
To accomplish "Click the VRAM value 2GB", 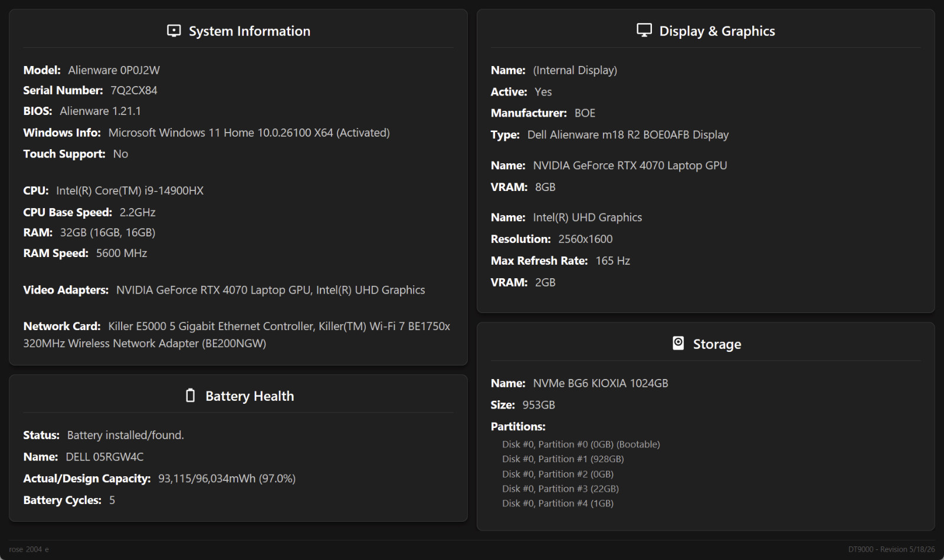I will tap(545, 283).
